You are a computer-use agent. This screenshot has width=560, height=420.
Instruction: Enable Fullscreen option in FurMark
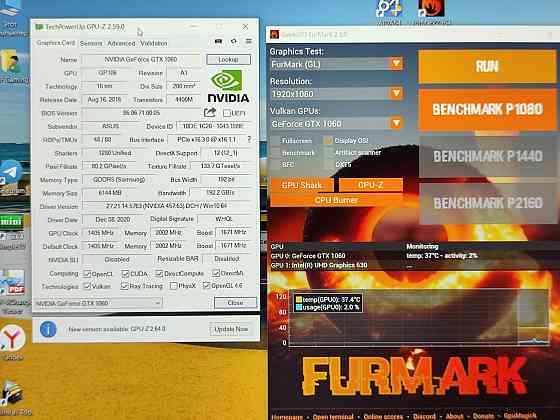[275, 140]
